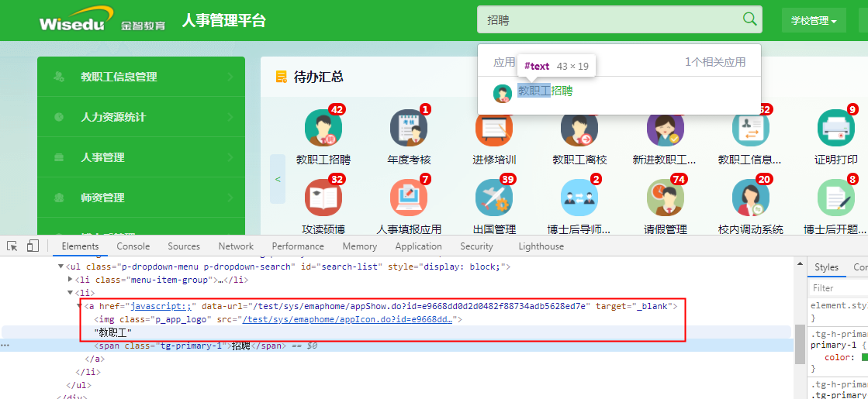Click the 人事管理平台 title text
This screenshot has height=399, width=868.
tap(224, 20)
